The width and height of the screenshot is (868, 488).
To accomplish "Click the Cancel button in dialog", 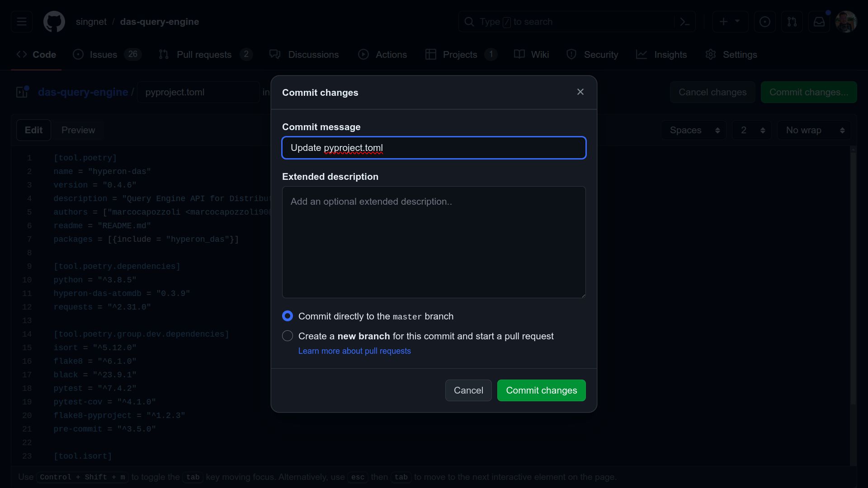I will pyautogui.click(x=468, y=390).
